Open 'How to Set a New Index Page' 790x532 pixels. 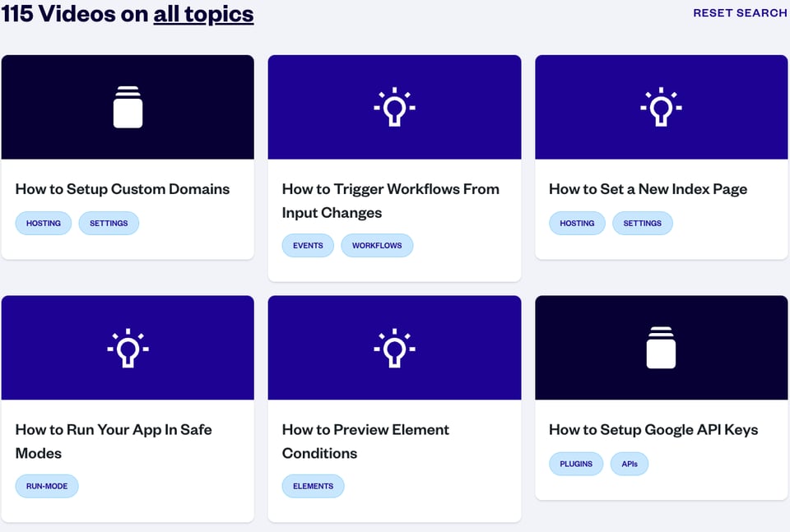tap(648, 189)
